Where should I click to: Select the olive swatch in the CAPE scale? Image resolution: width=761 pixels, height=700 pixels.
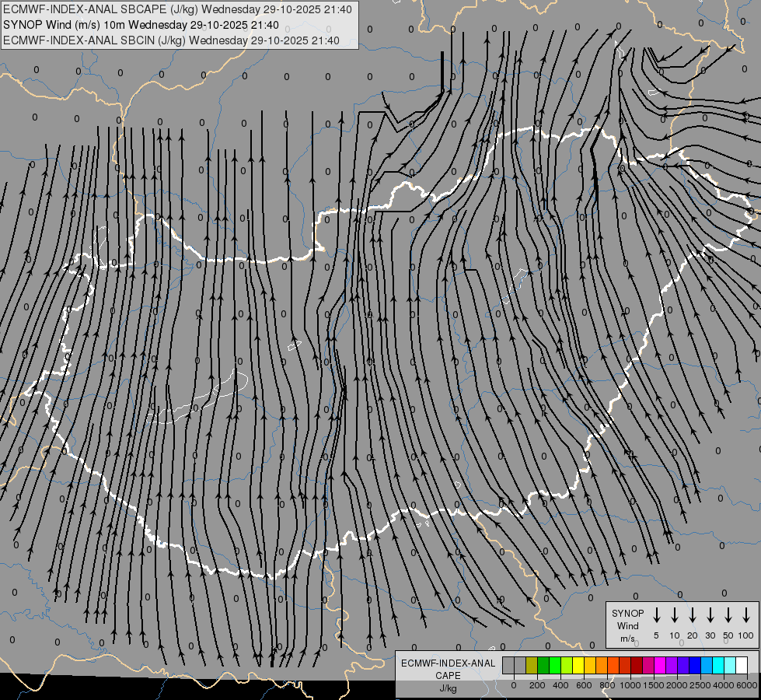pyautogui.click(x=532, y=665)
